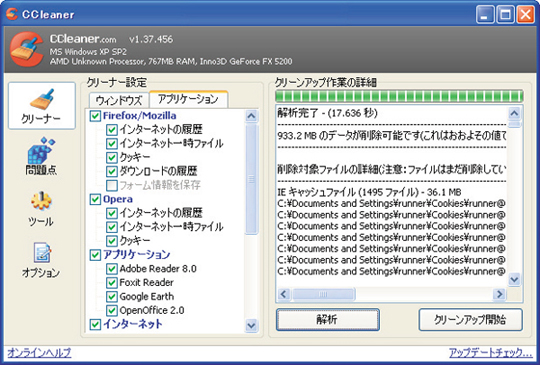Select the アプリケーション tab
This screenshot has height=365, width=540.
(188, 100)
